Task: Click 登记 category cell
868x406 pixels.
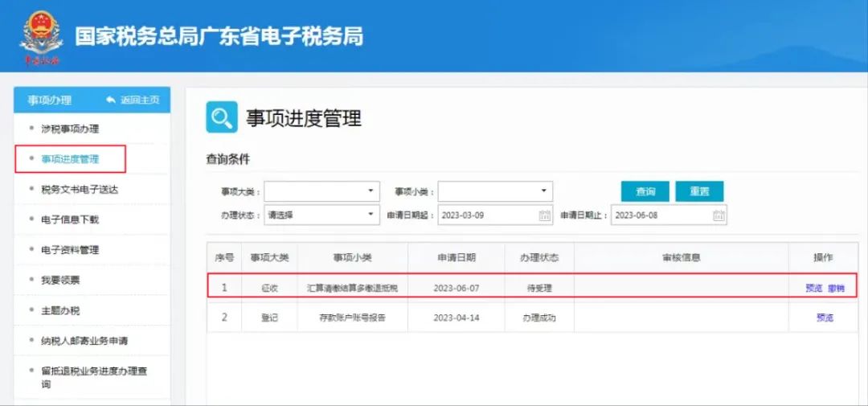Action: (269, 318)
